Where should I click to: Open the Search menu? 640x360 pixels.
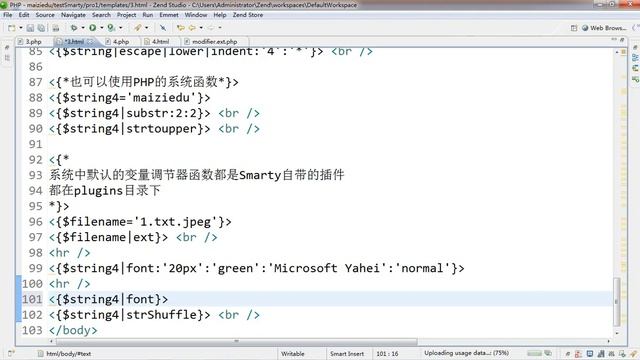101,15
